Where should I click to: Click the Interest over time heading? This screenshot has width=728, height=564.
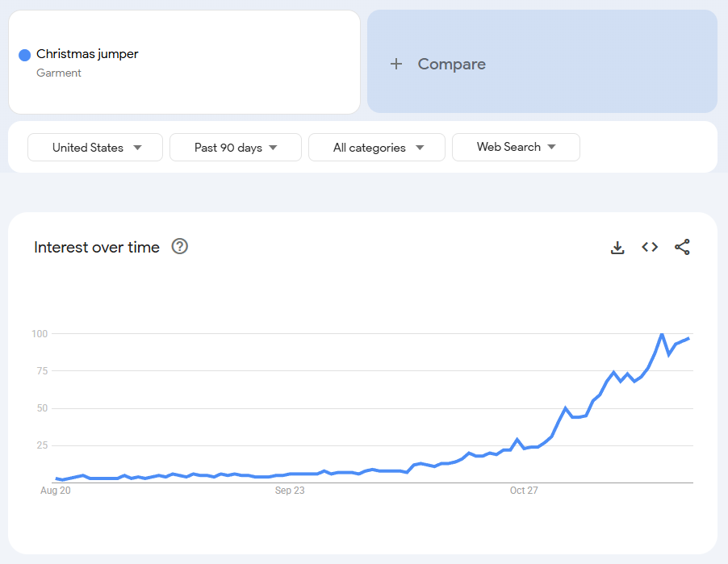pyautogui.click(x=97, y=247)
